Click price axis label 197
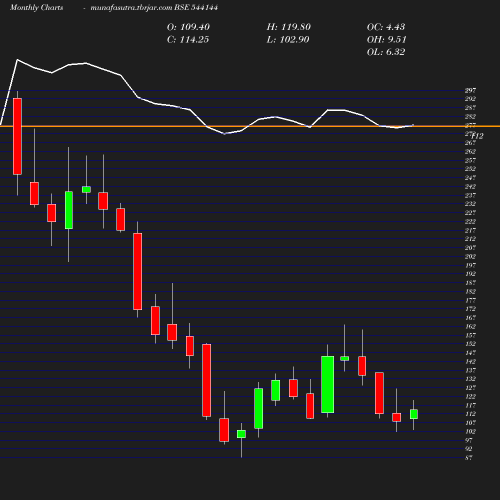The width and height of the screenshot is (500, 500). click(x=470, y=265)
